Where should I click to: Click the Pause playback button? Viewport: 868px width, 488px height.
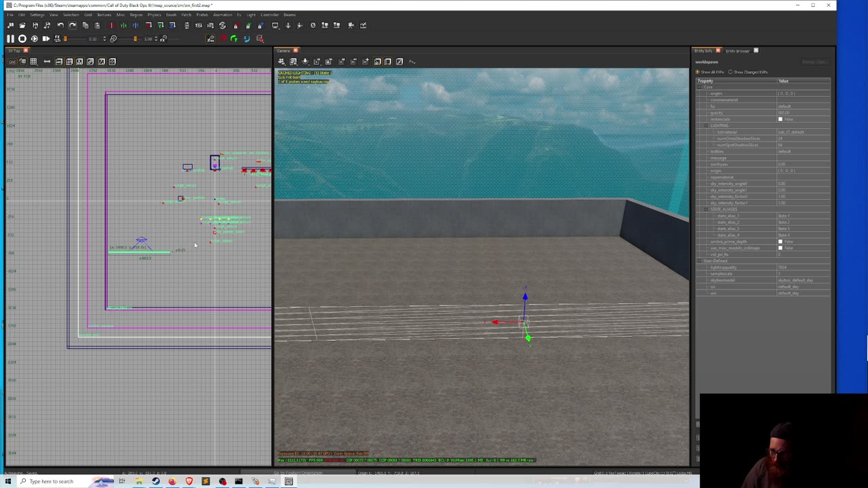[x=10, y=39]
